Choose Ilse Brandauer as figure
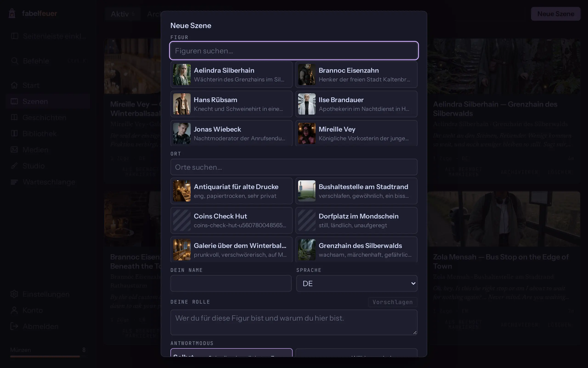Image resolution: width=588 pixels, height=368 pixels. (356, 104)
